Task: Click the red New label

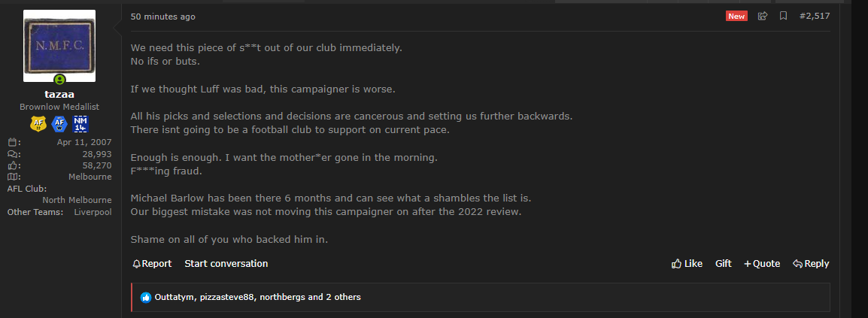Action: click(736, 16)
